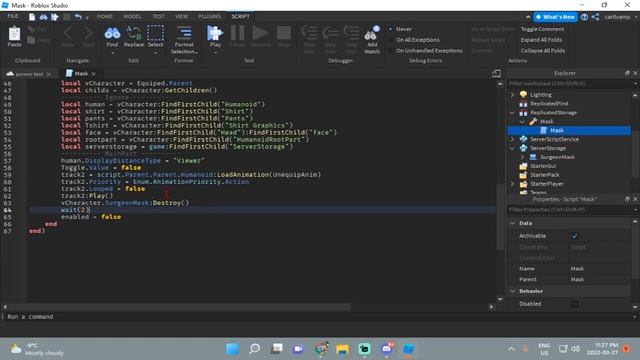
Task: Click the undo arrow in quick access bar
Action: pos(78,17)
